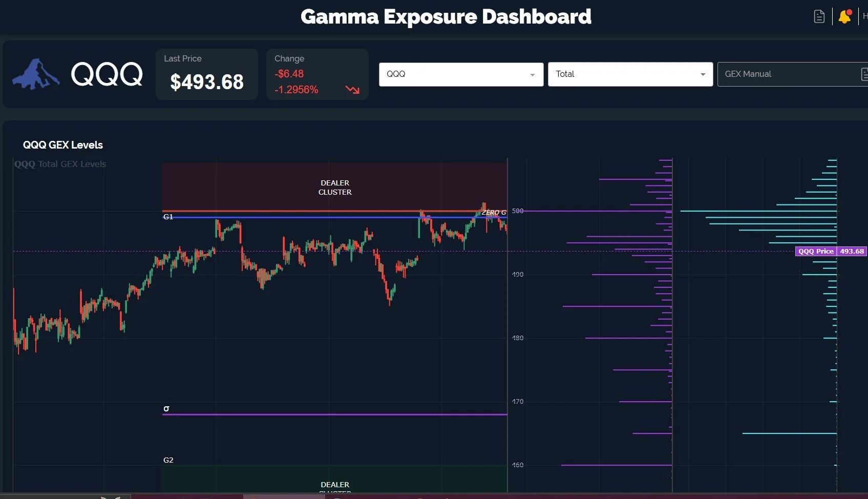Click the upper DEALER CLUSTER zone label
This screenshot has width=868, height=499.
click(x=335, y=188)
